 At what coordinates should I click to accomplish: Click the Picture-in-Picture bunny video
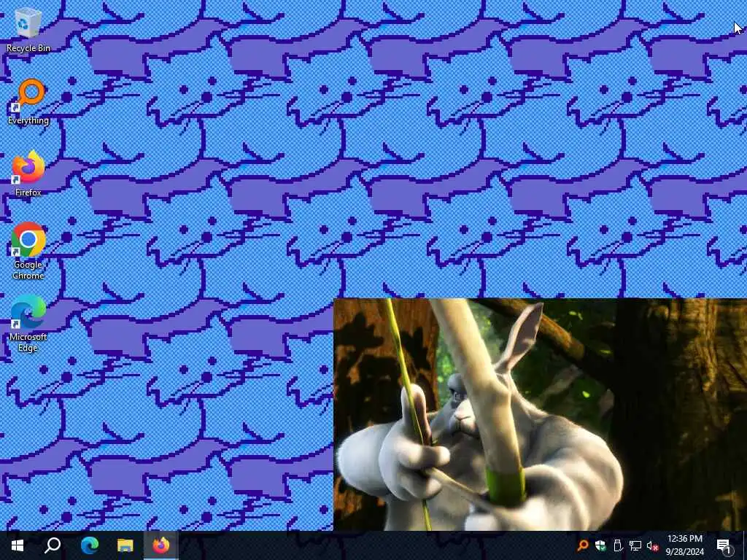(540, 414)
